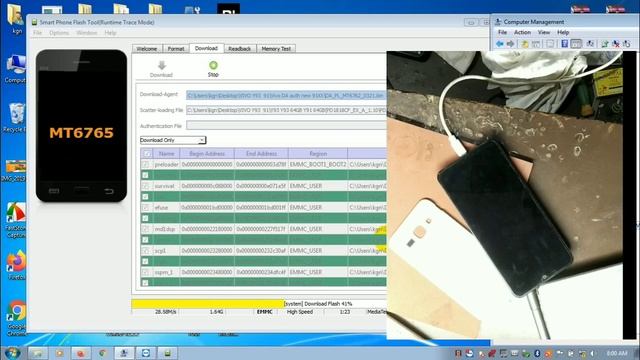Image resolution: width=640 pixels, height=360 pixels.
Task: Click green-arrow update driver icon in Computer Management
Action: tap(604, 44)
